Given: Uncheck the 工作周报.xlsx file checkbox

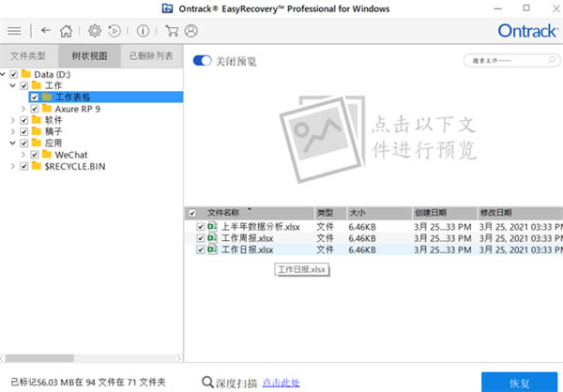Looking at the screenshot, I should [201, 238].
